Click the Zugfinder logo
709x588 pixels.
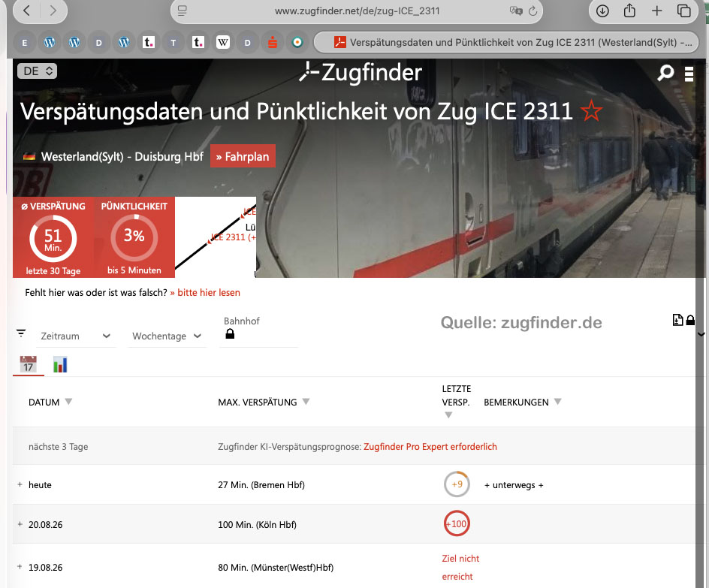click(x=361, y=72)
